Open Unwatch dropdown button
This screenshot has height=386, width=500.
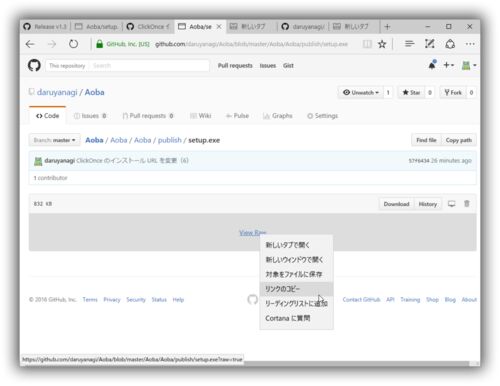point(361,92)
